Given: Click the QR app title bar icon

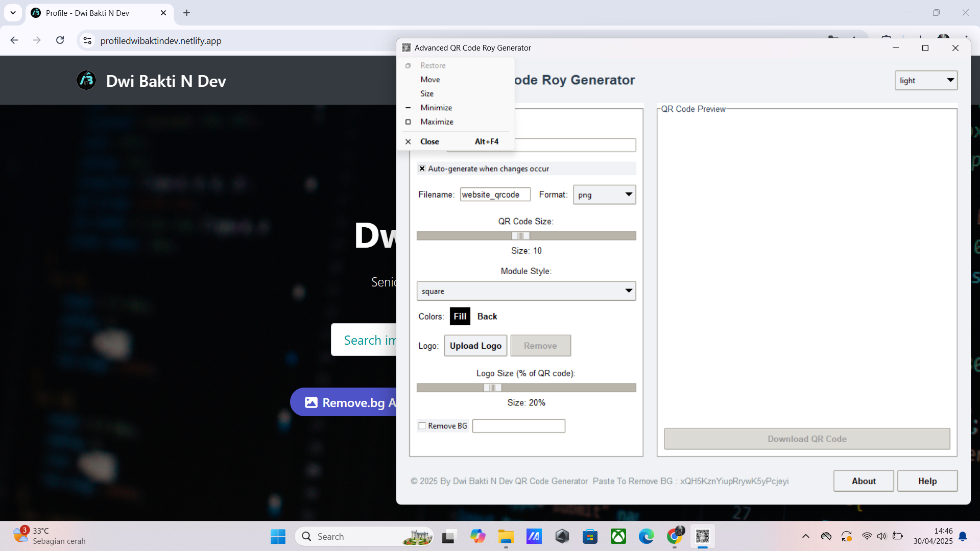Looking at the screenshot, I should click(407, 47).
